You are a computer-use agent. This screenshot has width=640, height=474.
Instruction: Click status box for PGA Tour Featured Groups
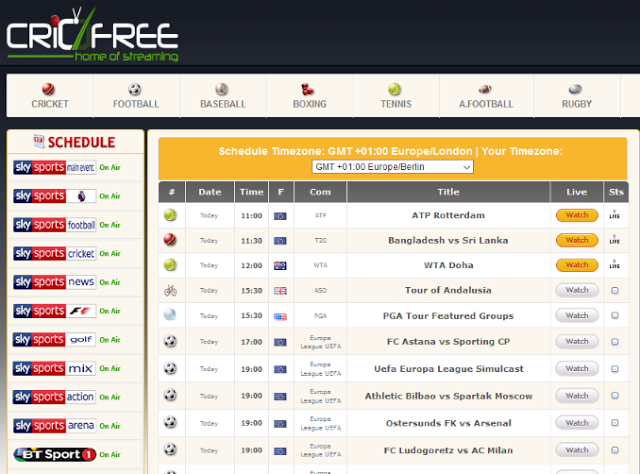[x=615, y=316]
